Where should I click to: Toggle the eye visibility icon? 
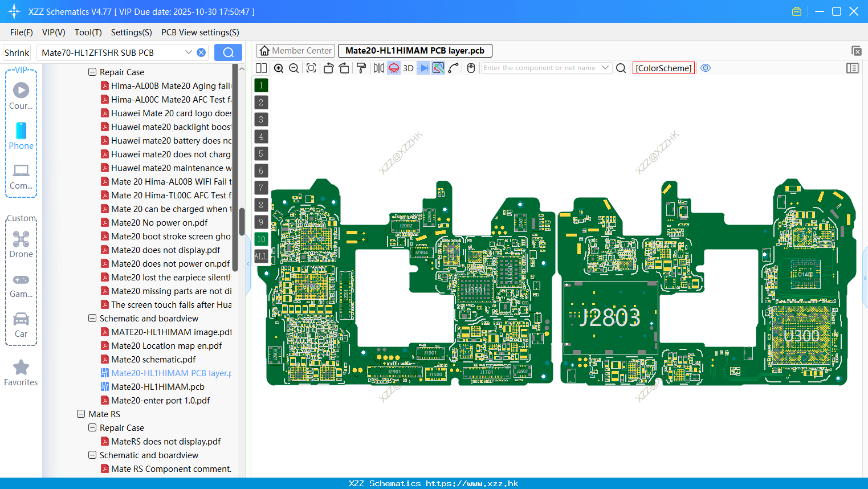[x=706, y=68]
